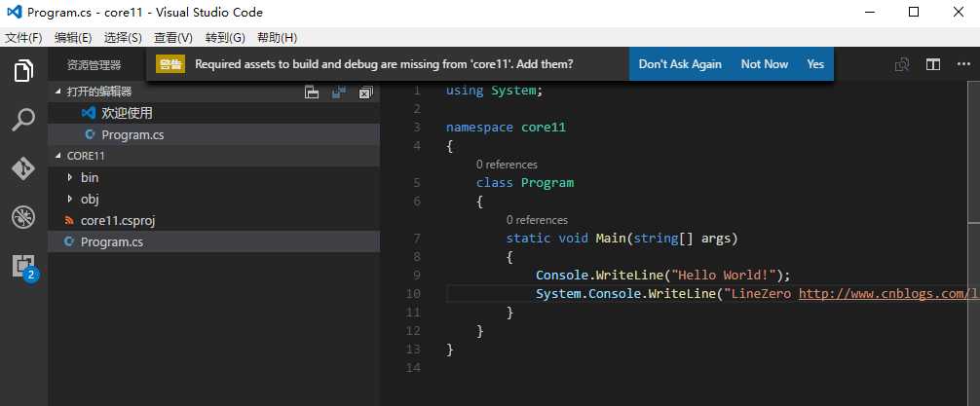Click the "Hello World!" string in code
Viewport: 980px width, 406px height.
pos(723,275)
